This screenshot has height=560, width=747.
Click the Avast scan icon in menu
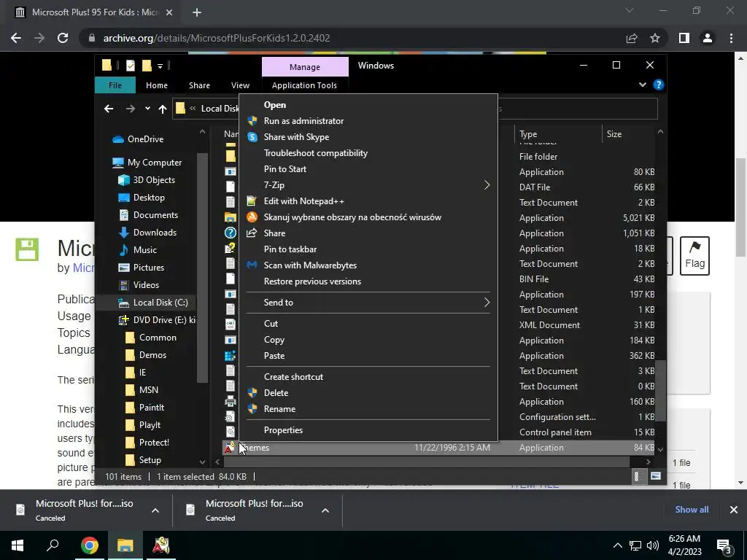[x=252, y=217]
